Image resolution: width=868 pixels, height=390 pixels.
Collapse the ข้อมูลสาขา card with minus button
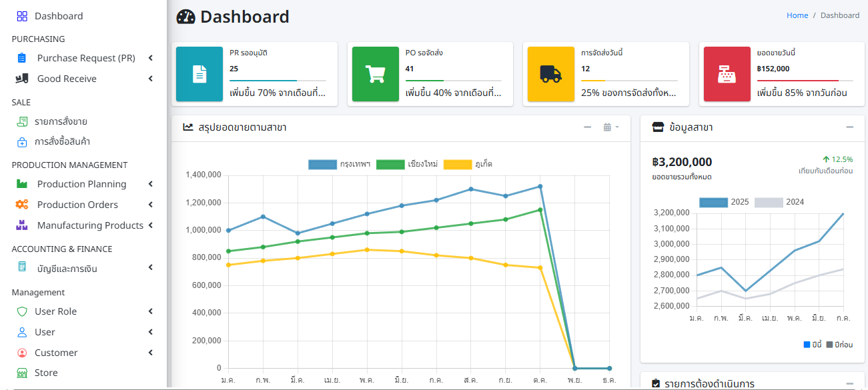(x=850, y=127)
